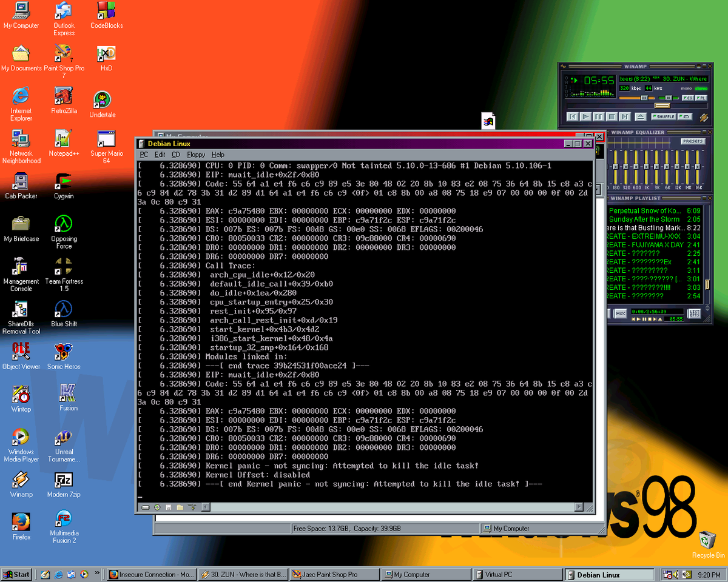
Task: Select the CodeBlocks desktop icon
Action: (107, 16)
